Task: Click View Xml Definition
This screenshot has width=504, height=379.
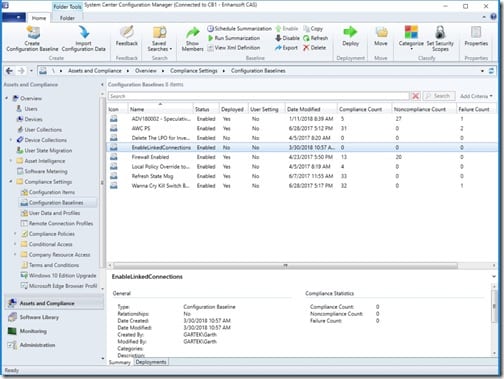Action: 234,48
